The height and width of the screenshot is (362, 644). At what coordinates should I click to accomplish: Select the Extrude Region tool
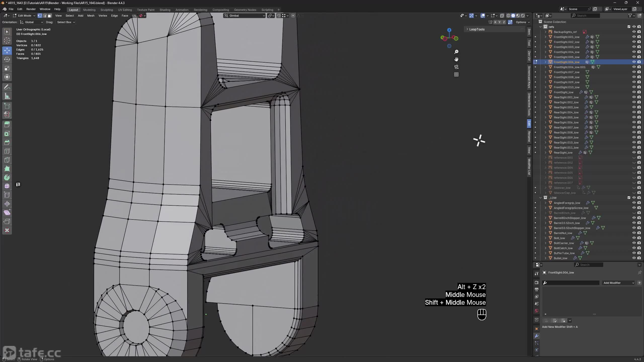pyautogui.click(x=7, y=124)
